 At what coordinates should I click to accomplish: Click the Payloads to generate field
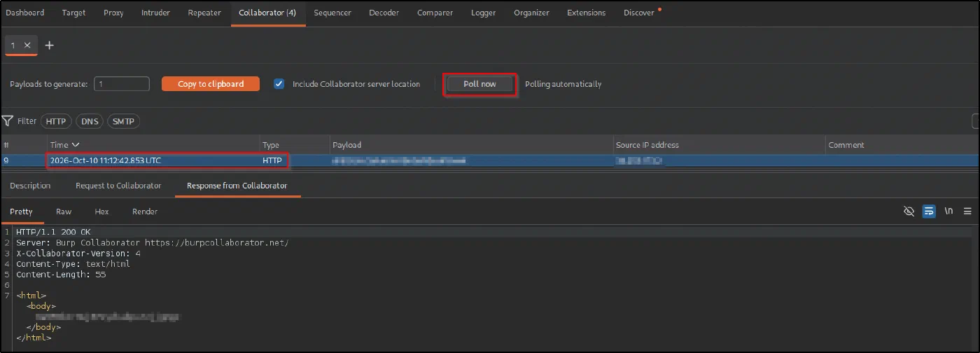pos(122,84)
